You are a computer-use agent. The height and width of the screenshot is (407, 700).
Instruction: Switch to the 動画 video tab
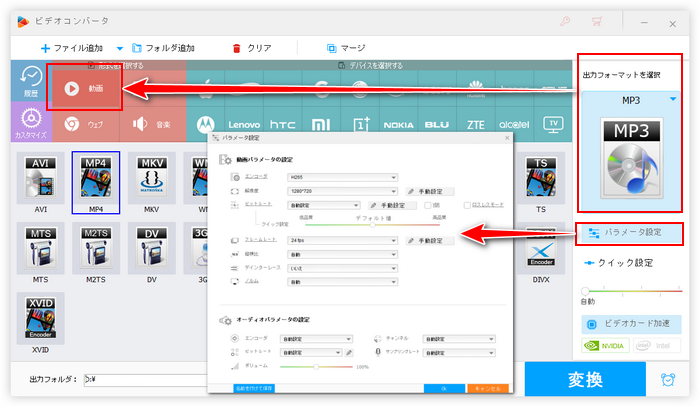84,87
